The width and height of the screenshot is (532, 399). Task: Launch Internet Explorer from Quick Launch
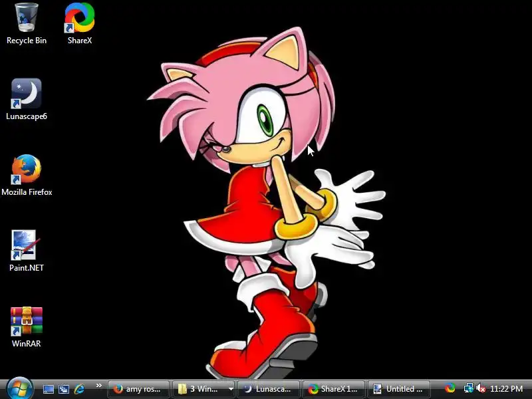79,389
